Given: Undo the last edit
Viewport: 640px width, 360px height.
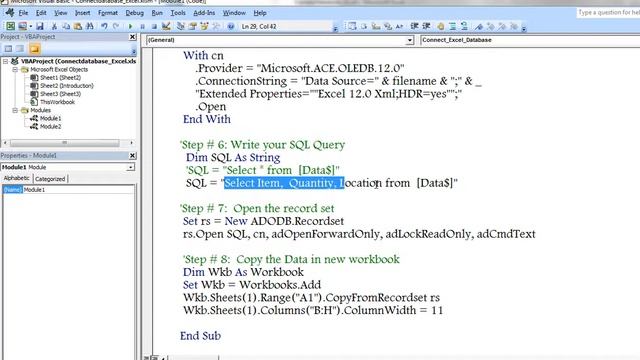Looking at the screenshot, I should point(104,27).
